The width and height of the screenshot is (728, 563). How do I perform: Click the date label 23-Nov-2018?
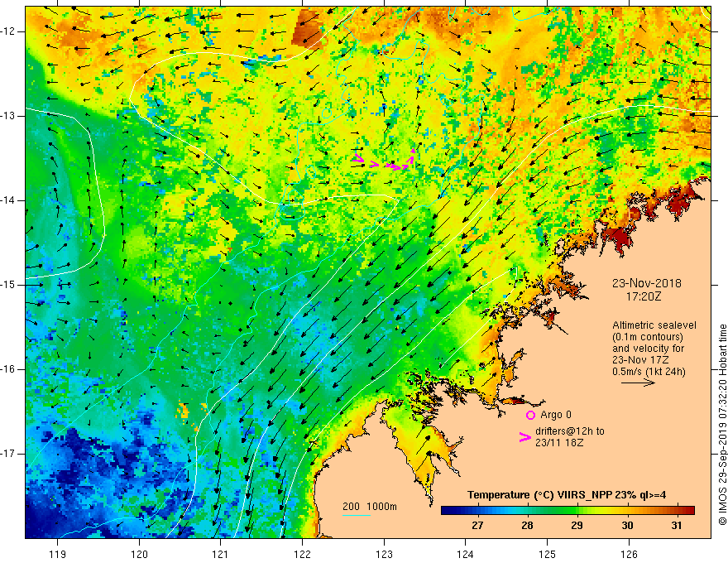click(647, 283)
